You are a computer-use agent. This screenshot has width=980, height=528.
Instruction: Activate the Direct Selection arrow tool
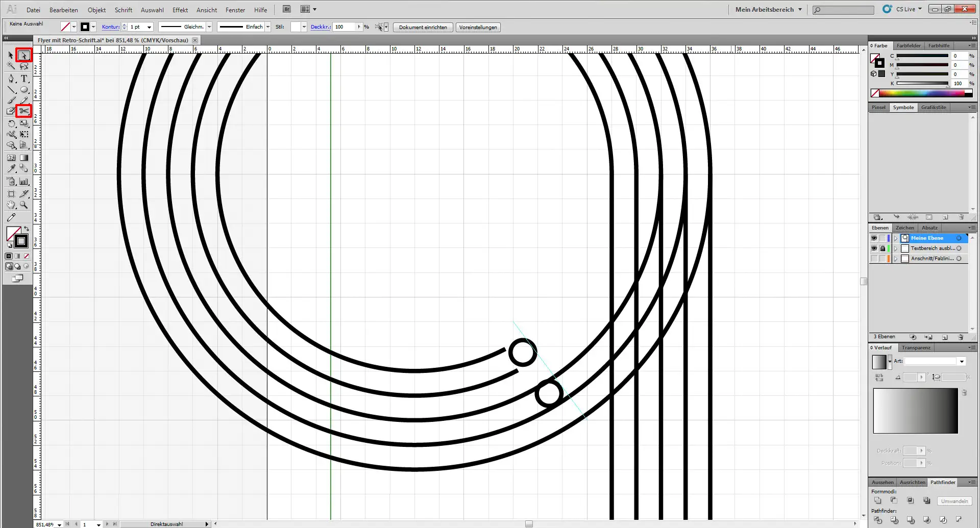(24, 55)
